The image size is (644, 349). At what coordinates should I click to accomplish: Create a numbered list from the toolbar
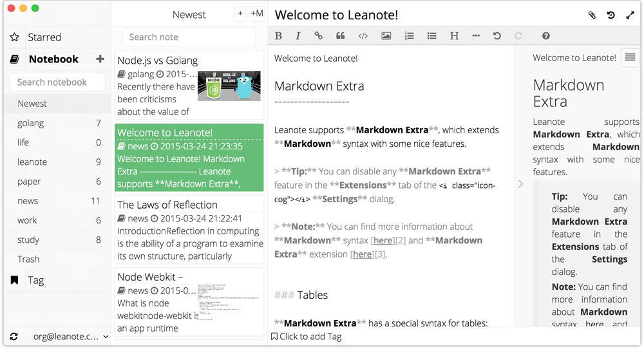409,36
